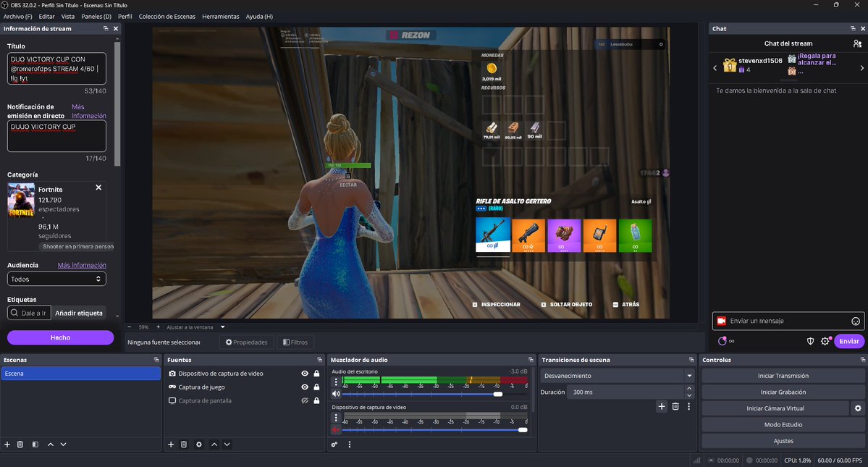This screenshot has width=868, height=467.
Task: Unlock Captura de juego source
Action: (x=316, y=387)
